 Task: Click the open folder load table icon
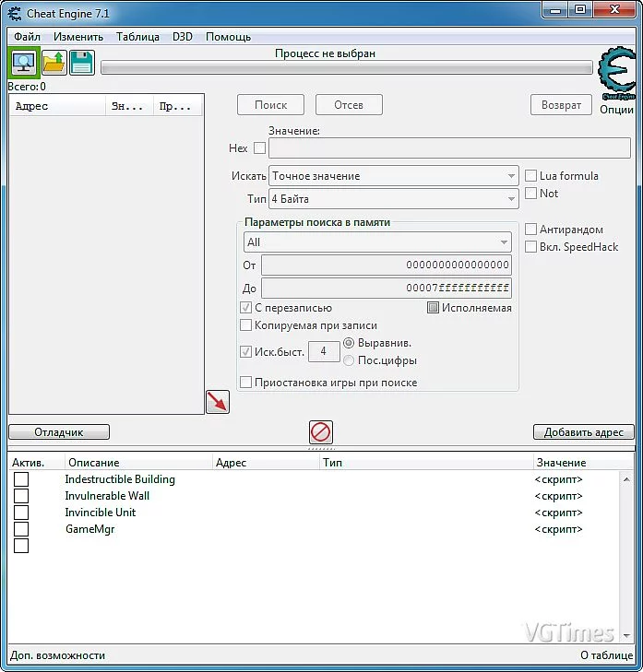click(x=54, y=63)
